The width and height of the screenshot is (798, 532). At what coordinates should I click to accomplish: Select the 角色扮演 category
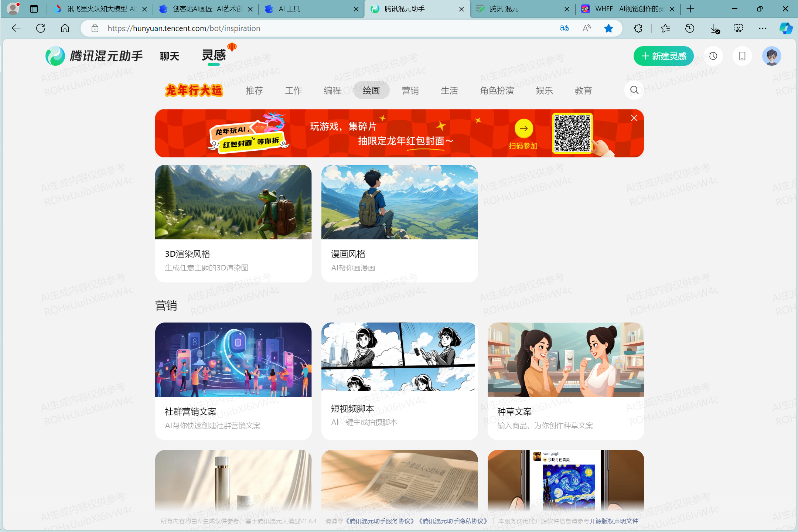[497, 91]
